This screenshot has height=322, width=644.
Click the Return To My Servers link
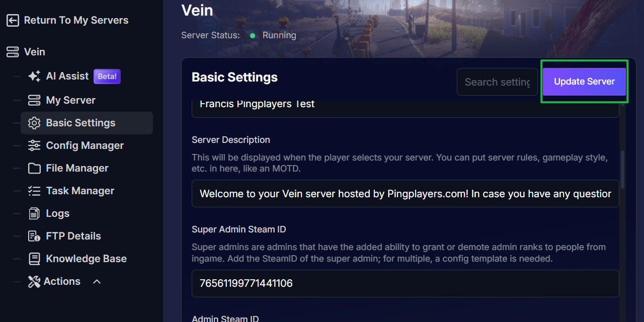pyautogui.click(x=76, y=21)
